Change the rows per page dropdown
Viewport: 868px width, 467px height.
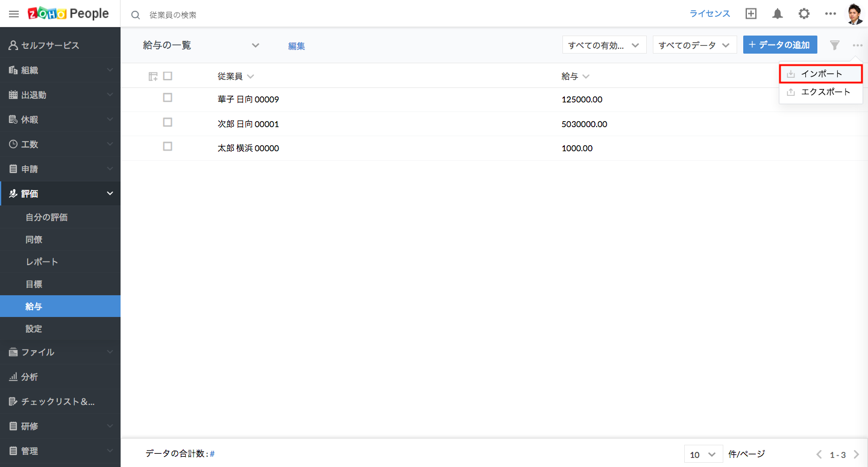703,454
